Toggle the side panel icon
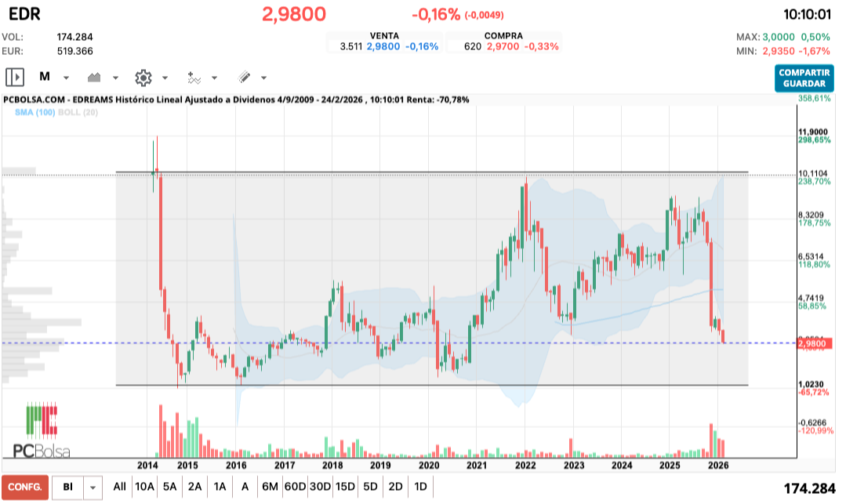Screen dimensions: 846x504 [x=15, y=77]
